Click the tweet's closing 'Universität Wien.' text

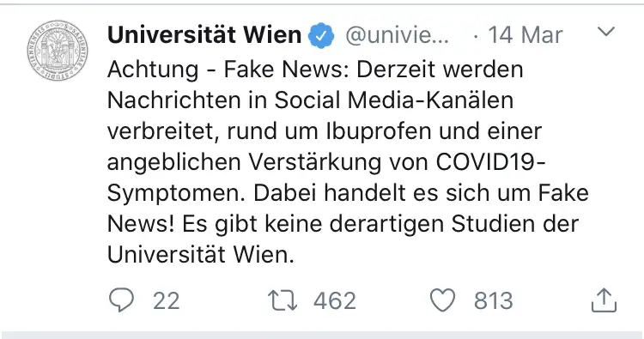(x=201, y=255)
